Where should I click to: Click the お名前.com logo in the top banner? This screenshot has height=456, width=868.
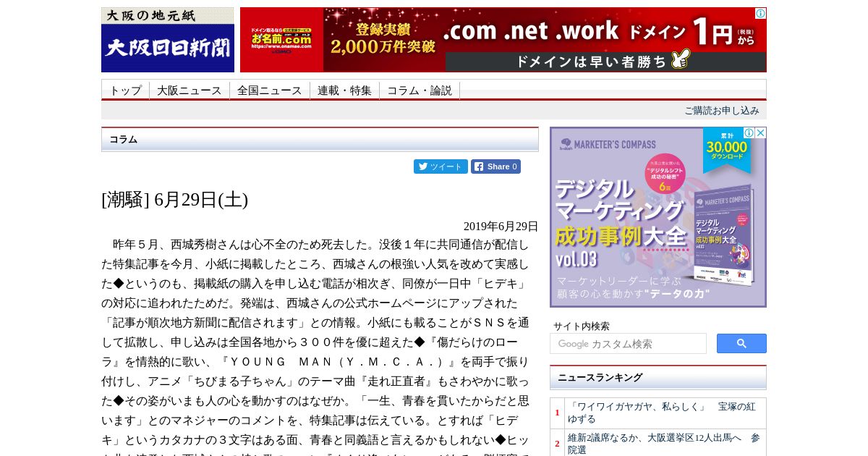281,40
